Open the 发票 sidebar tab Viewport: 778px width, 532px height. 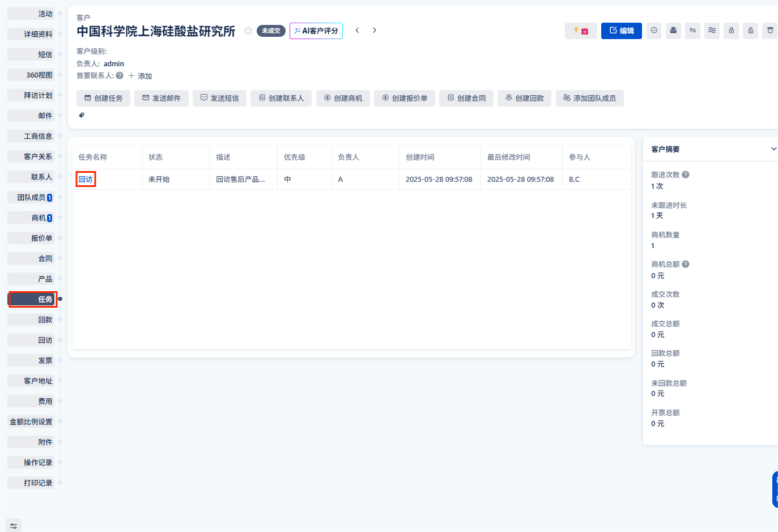pyautogui.click(x=31, y=360)
